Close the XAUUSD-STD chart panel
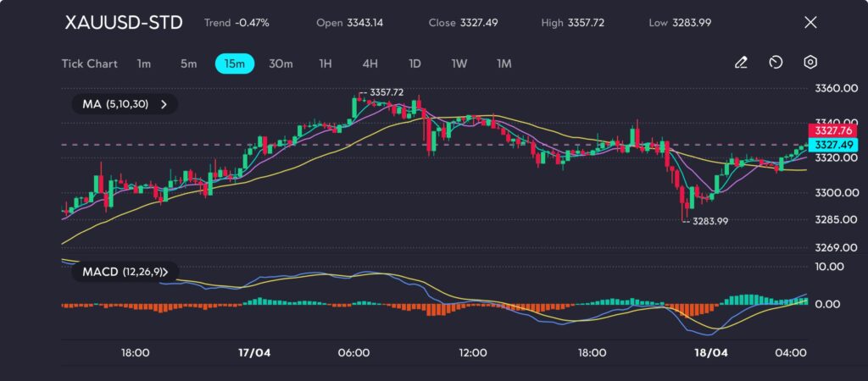868x381 pixels. 810,23
